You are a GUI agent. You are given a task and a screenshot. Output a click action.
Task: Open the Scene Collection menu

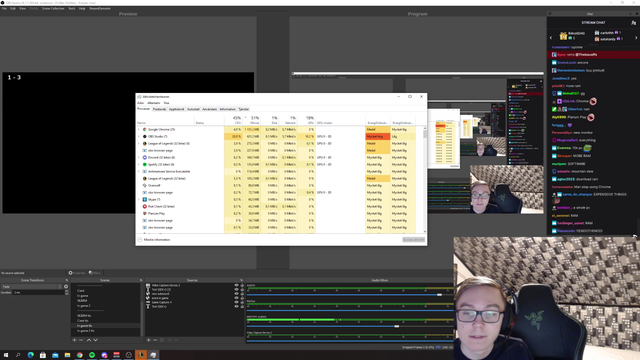[53, 8]
